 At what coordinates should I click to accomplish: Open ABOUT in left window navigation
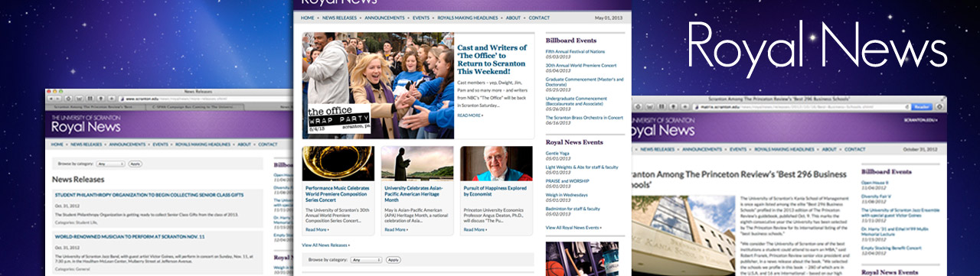click(x=244, y=144)
